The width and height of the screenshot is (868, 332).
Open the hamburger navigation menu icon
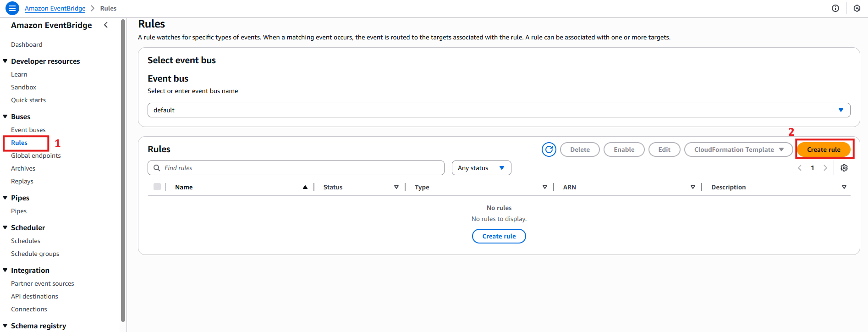tap(12, 8)
